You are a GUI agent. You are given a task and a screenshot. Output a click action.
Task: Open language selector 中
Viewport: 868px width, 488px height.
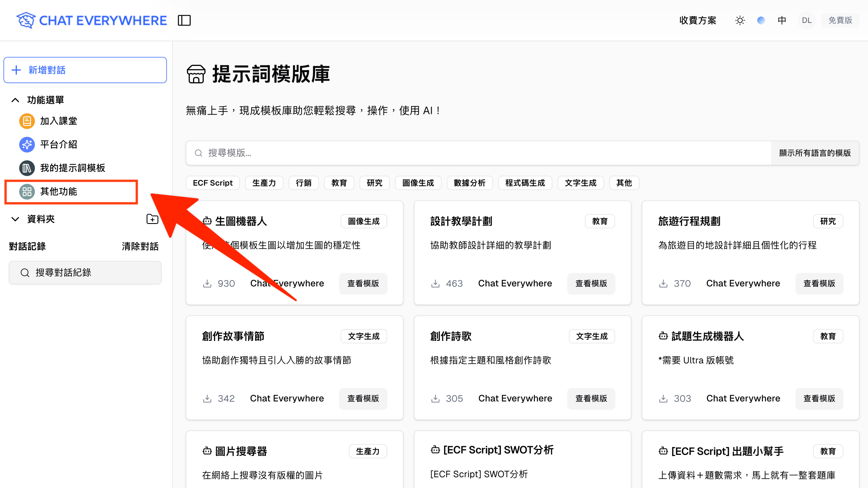pyautogui.click(x=782, y=20)
